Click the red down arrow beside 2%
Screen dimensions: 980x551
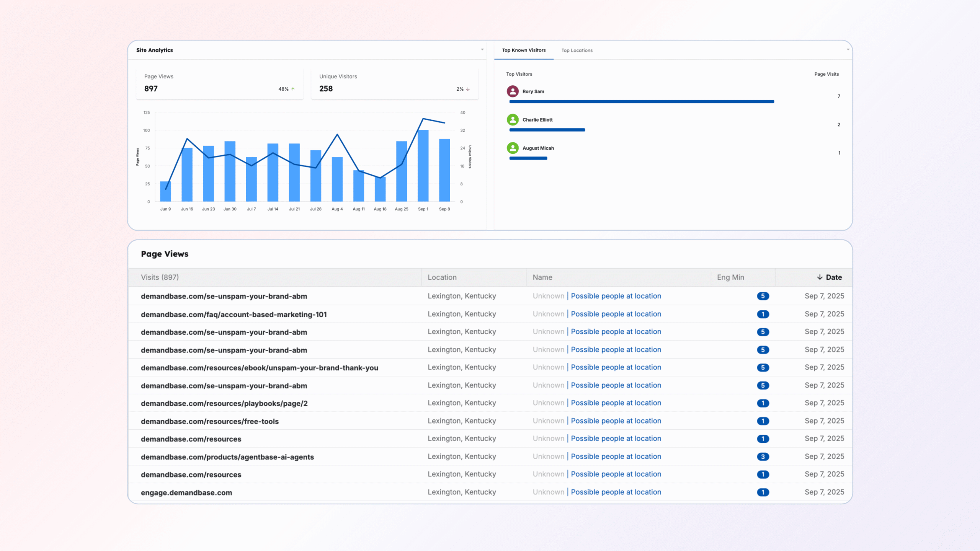468,89
